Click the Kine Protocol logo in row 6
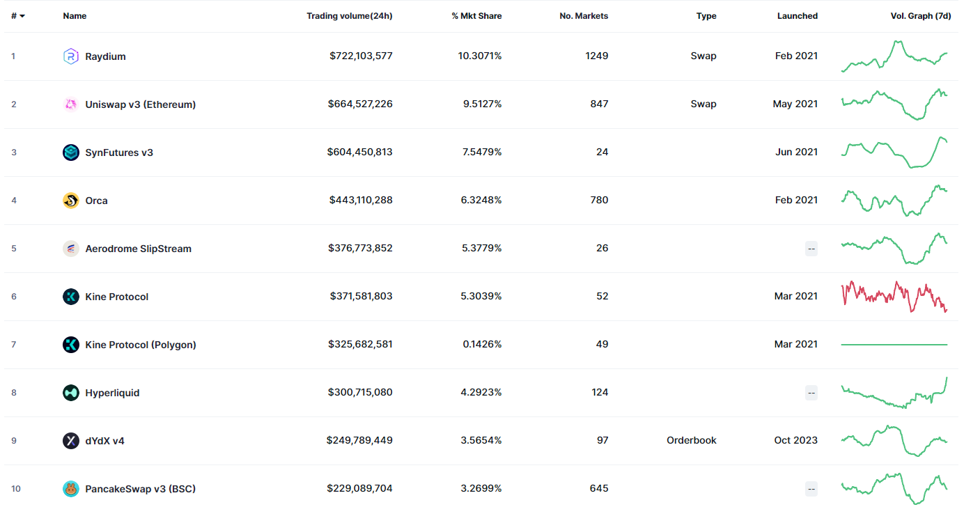Viewport: 980px width, 507px height. (71, 297)
